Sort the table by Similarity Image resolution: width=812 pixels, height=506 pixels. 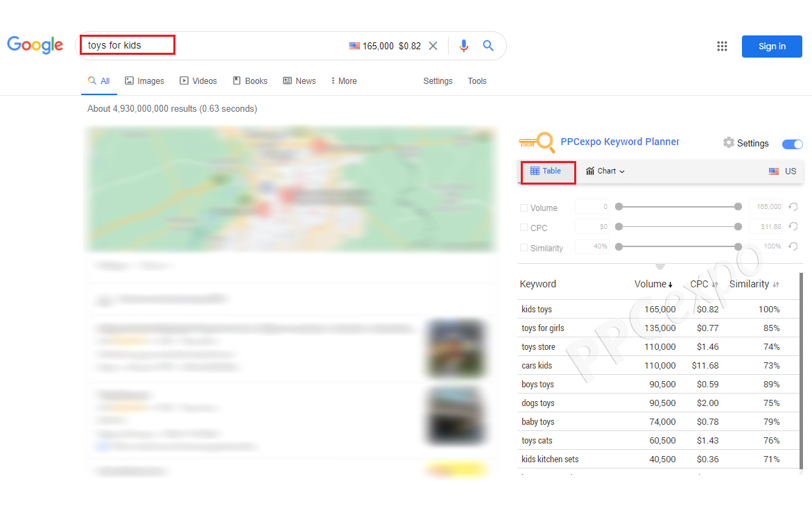[x=754, y=284]
